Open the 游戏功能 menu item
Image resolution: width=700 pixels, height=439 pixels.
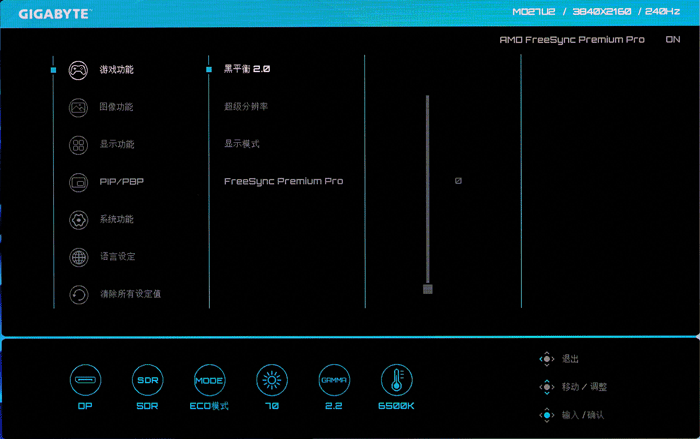[117, 70]
